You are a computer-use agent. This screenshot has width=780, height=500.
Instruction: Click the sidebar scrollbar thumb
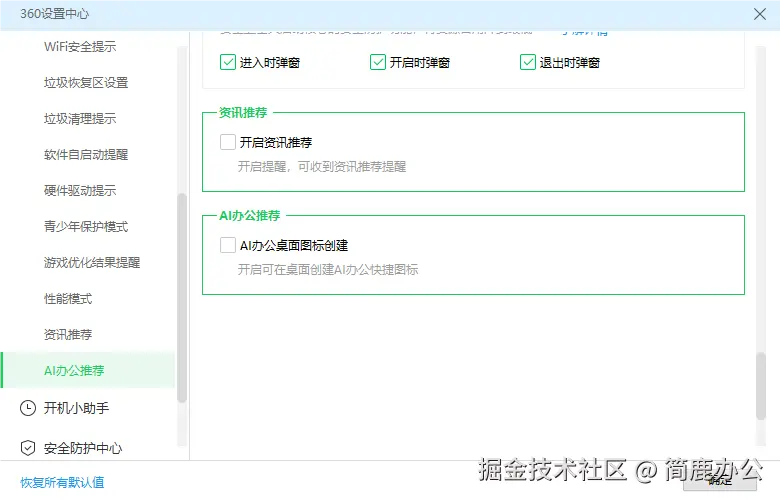(182, 298)
